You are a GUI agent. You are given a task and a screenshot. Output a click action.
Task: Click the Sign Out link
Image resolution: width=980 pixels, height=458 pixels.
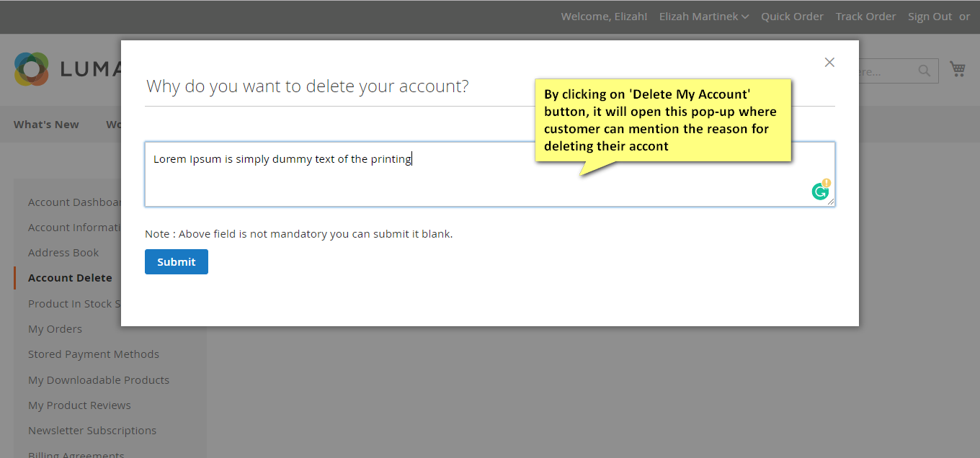[x=930, y=17]
